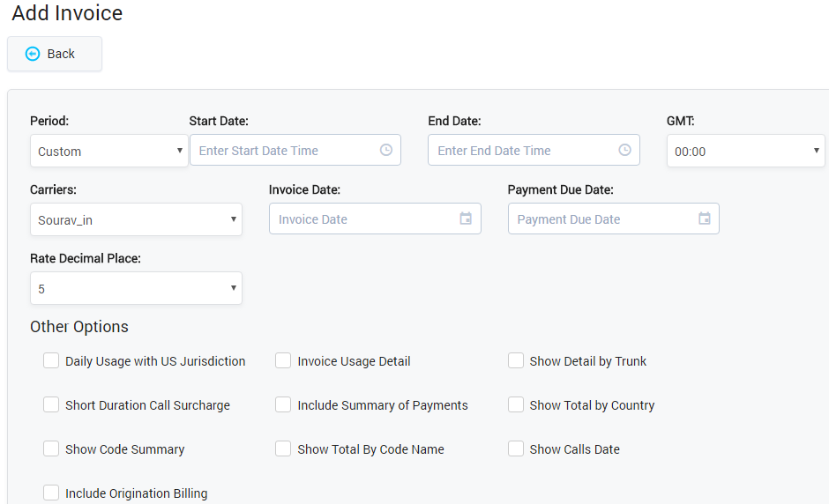Focus the Enter Start Date Time field

pos(295,150)
